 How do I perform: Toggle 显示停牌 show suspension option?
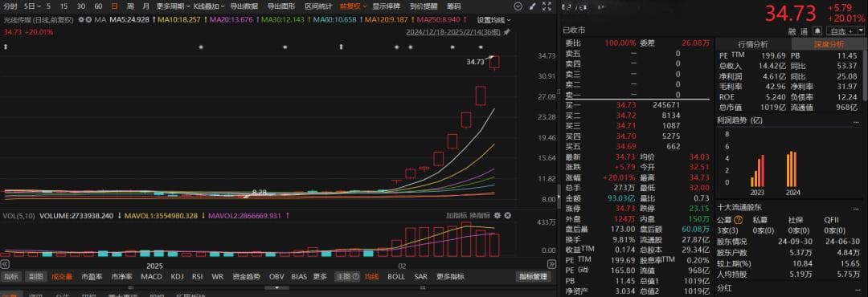point(387,6)
